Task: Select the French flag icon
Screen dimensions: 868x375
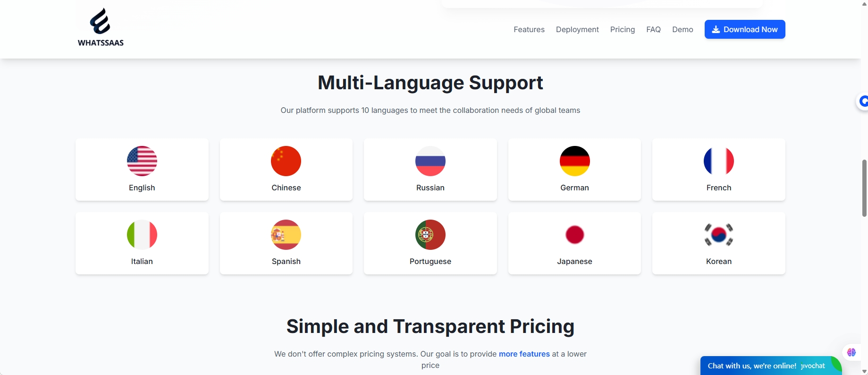Action: pyautogui.click(x=719, y=161)
